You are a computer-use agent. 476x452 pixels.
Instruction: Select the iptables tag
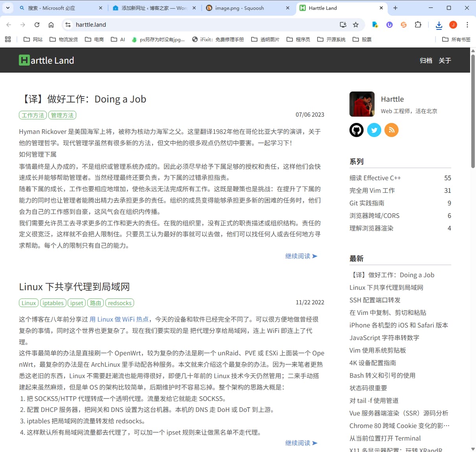[53, 303]
